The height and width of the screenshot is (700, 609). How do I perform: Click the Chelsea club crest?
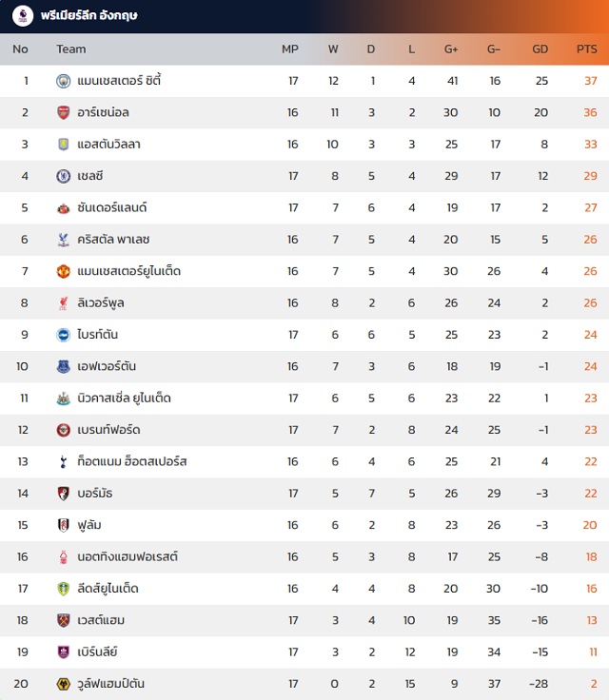(x=64, y=176)
